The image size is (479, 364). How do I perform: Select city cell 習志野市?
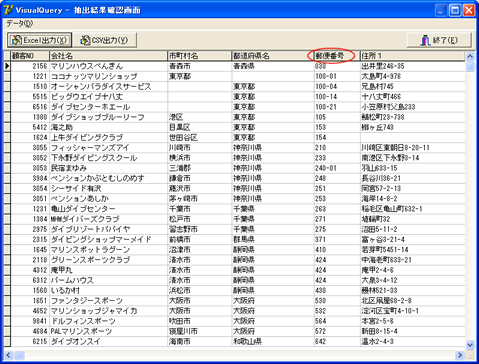[199, 229]
